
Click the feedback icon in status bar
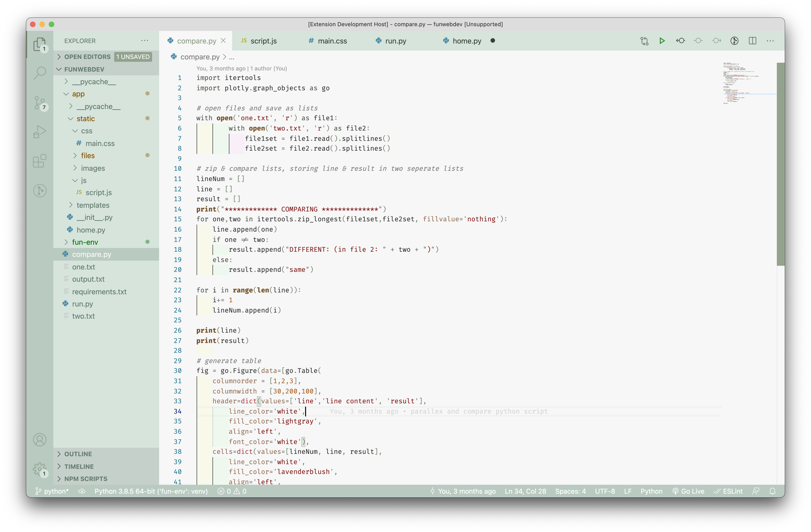pyautogui.click(x=756, y=491)
